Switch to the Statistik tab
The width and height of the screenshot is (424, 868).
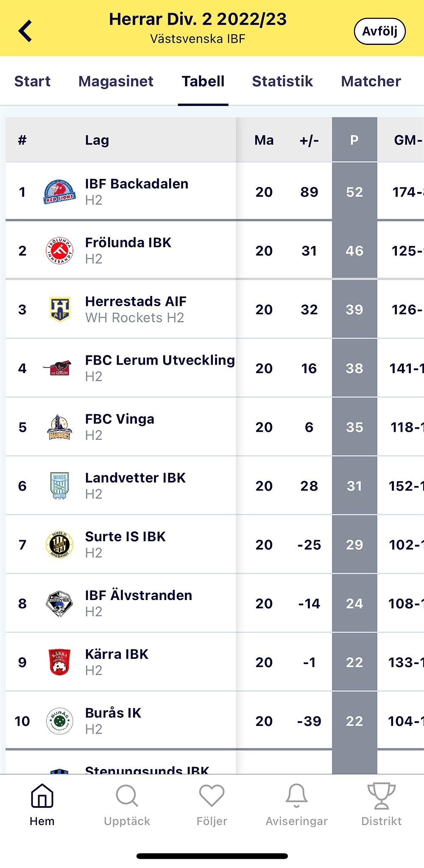click(x=282, y=81)
